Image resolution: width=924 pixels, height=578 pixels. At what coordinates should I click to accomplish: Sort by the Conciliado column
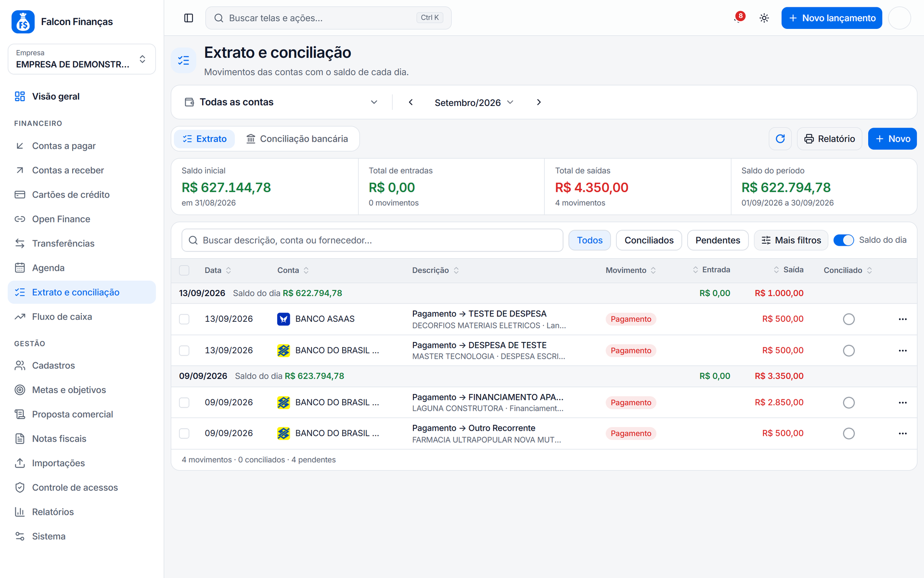coord(848,270)
